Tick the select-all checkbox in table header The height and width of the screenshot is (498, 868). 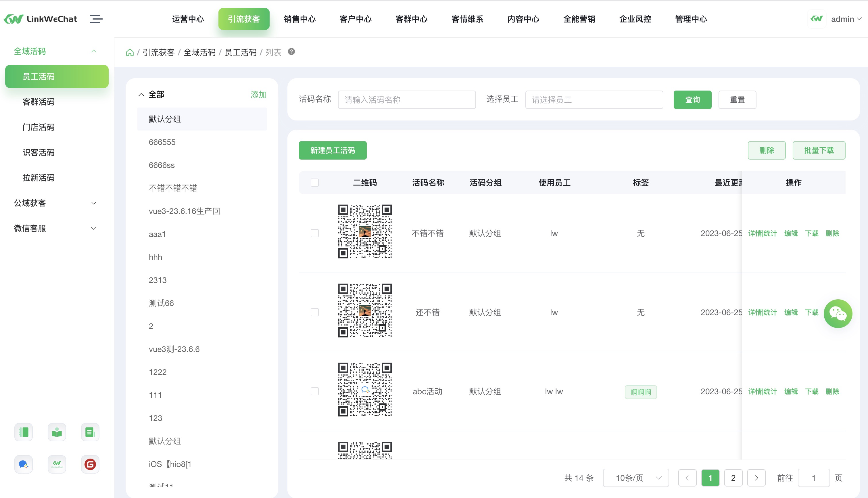[x=314, y=183]
